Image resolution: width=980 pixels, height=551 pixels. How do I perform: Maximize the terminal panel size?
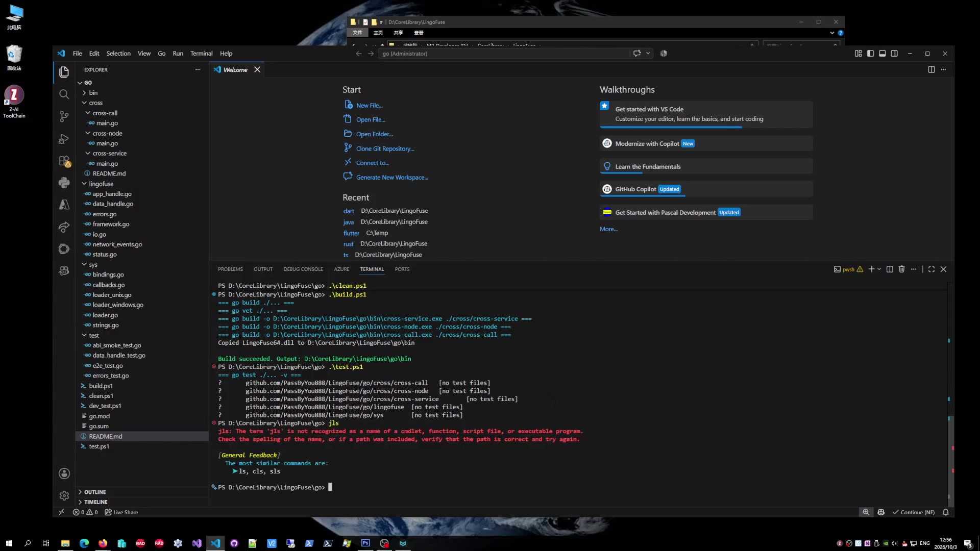pyautogui.click(x=932, y=269)
